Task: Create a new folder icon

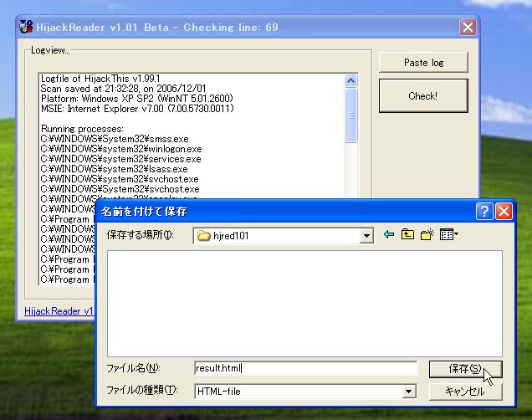Action: pos(427,234)
